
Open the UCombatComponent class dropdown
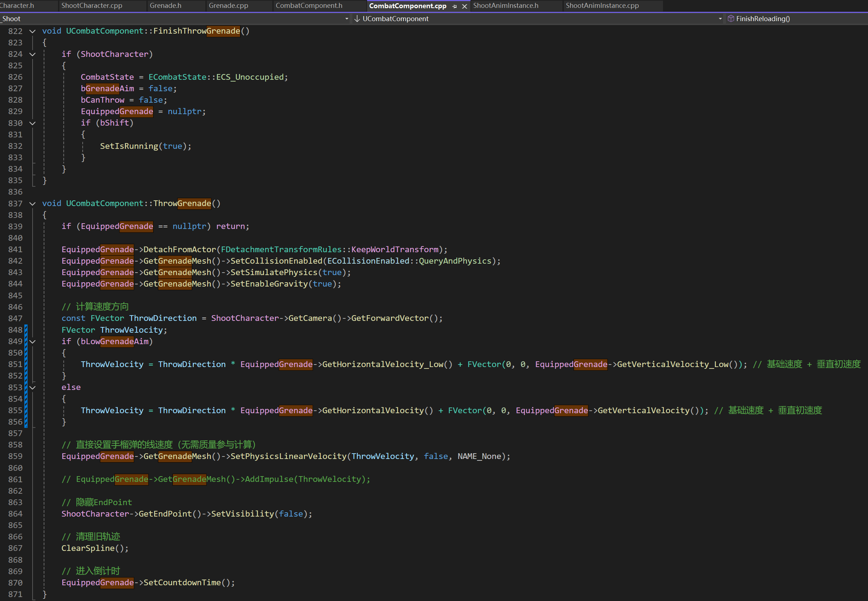coord(720,19)
